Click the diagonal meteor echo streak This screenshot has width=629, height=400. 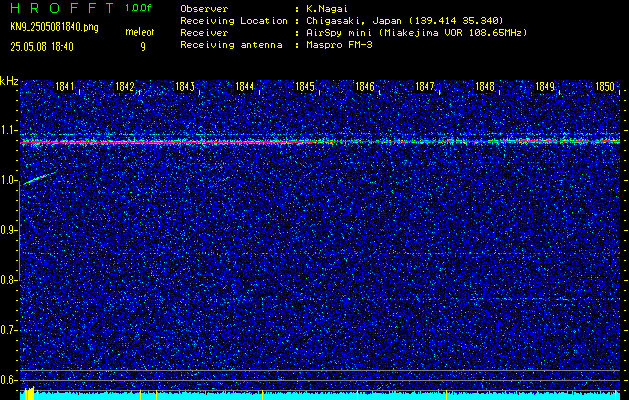pyautogui.click(x=39, y=178)
